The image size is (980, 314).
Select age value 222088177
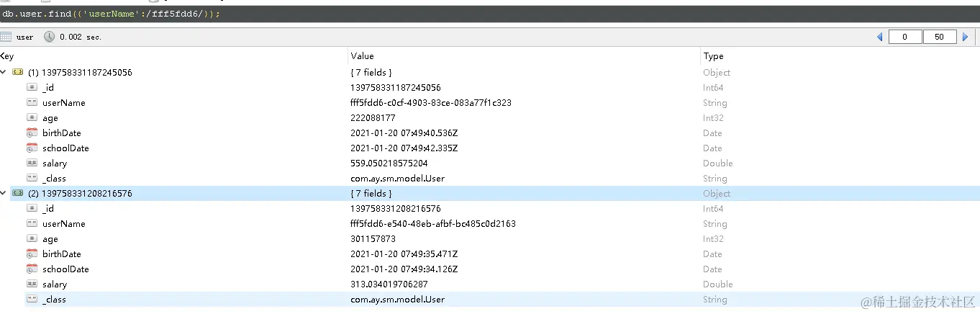[373, 117]
